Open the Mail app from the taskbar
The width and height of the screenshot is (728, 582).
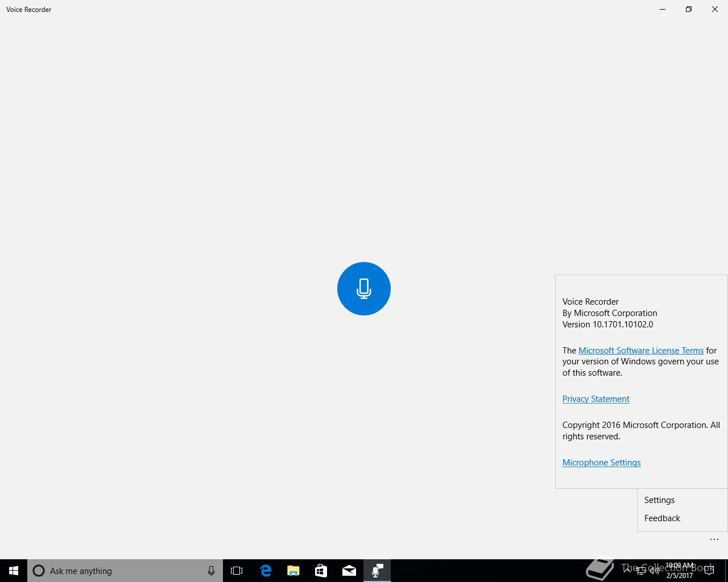tap(349, 571)
